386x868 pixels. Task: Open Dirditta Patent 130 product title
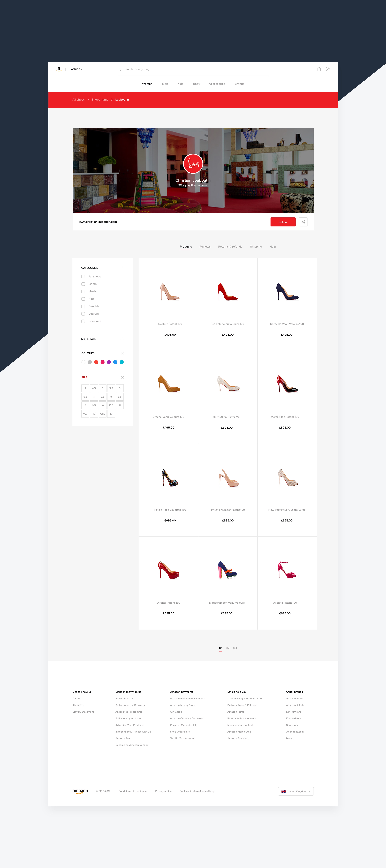[168, 603]
